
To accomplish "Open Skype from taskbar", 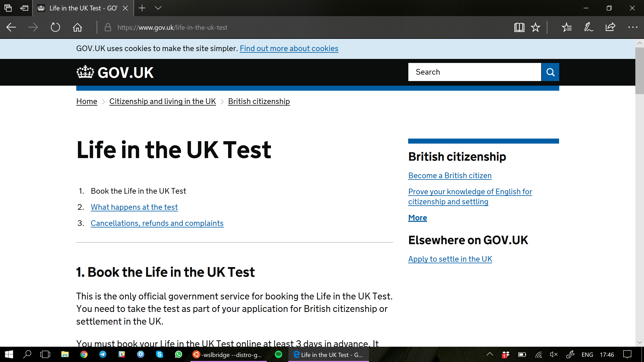I will click(159, 355).
